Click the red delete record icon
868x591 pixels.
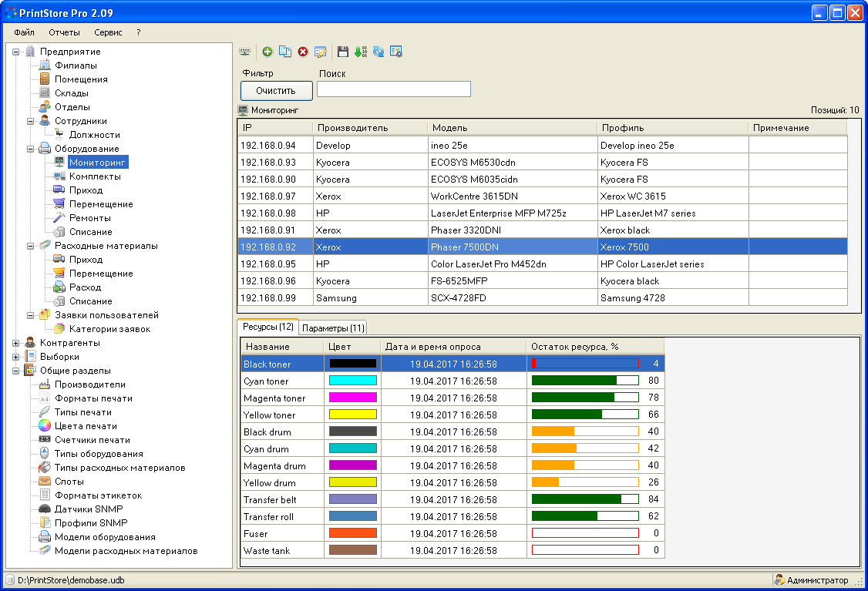click(x=303, y=52)
